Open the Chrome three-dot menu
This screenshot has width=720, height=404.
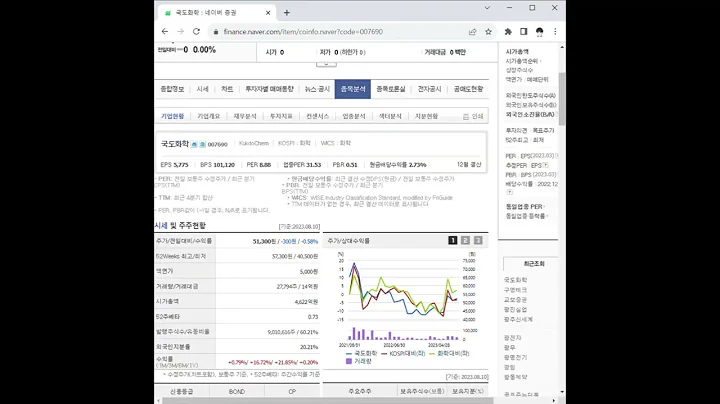pyautogui.click(x=555, y=32)
